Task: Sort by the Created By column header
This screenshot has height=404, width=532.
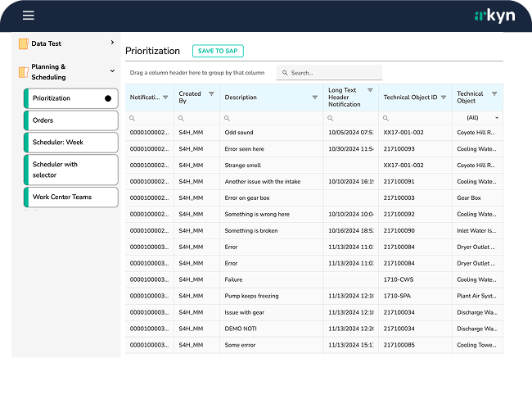Action: 190,98
